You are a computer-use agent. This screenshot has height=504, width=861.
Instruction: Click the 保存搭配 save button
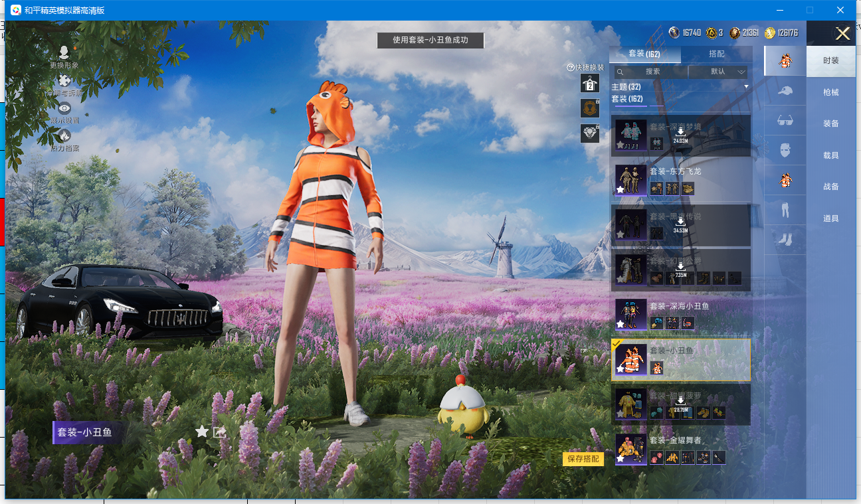[583, 459]
